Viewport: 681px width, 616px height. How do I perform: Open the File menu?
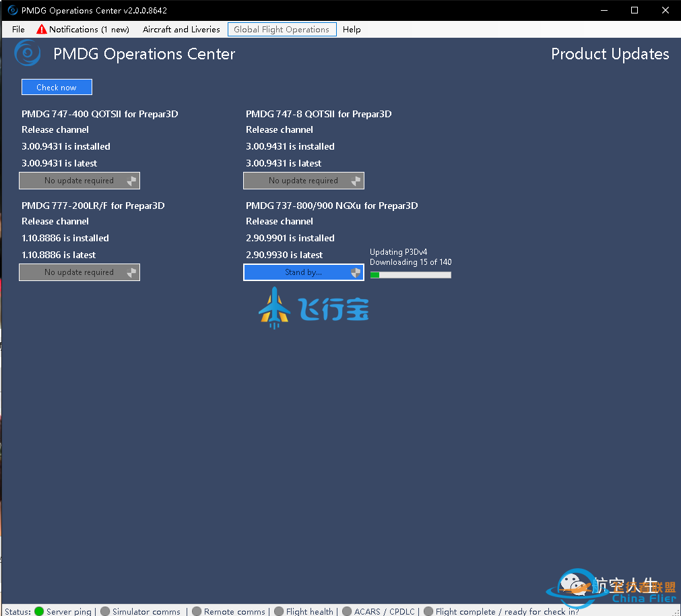point(18,30)
